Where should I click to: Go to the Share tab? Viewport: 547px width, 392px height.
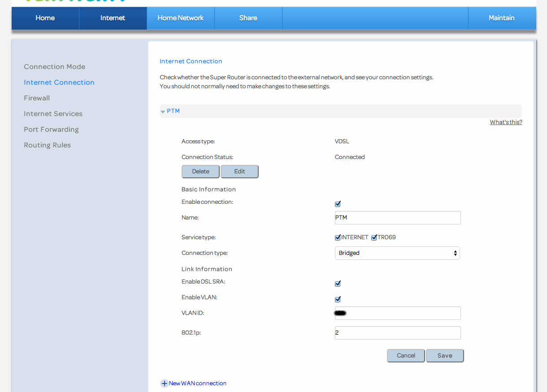tap(248, 18)
